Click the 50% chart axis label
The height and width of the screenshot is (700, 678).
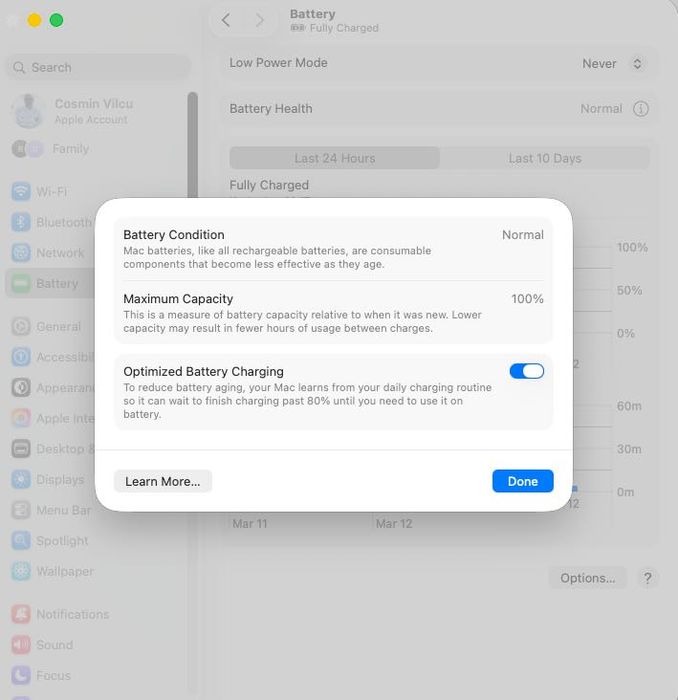(x=629, y=290)
